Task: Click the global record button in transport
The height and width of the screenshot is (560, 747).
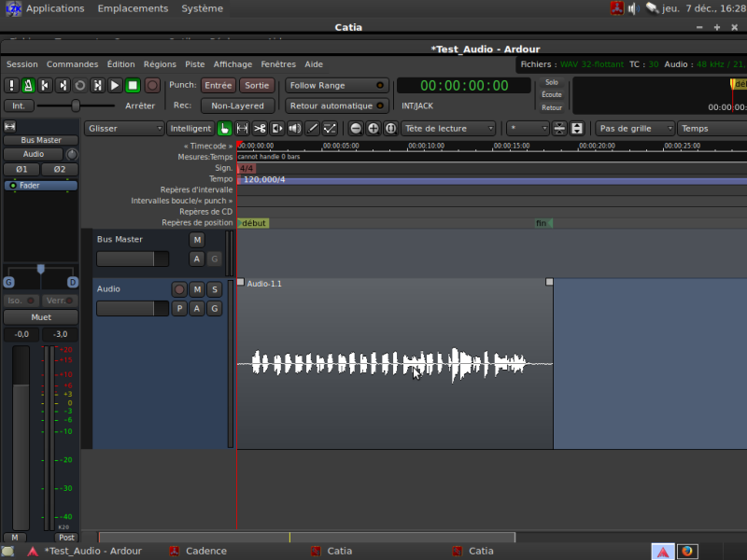Action: [149, 85]
